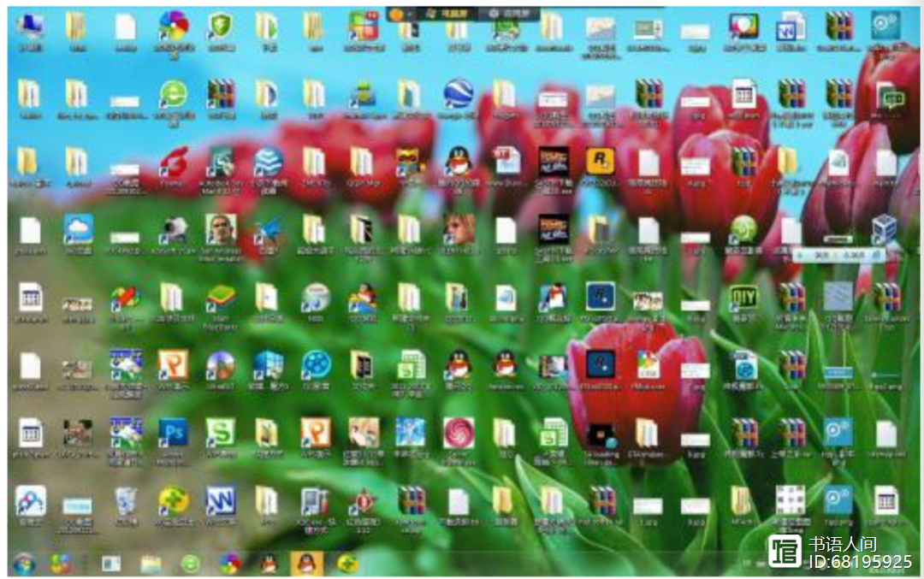Click the floating network speed widget
The height and width of the screenshot is (579, 924).
tap(837, 254)
